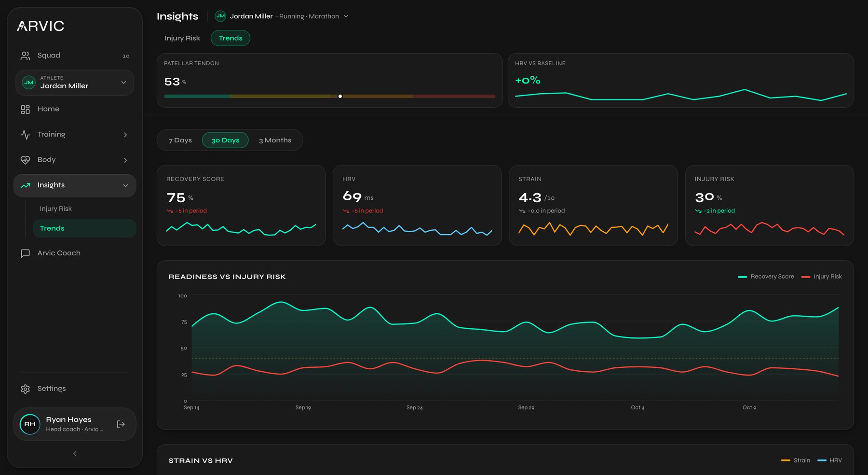
Task: Open the athlete Jordan Miller dropdown in the sidebar
Action: 75,83
